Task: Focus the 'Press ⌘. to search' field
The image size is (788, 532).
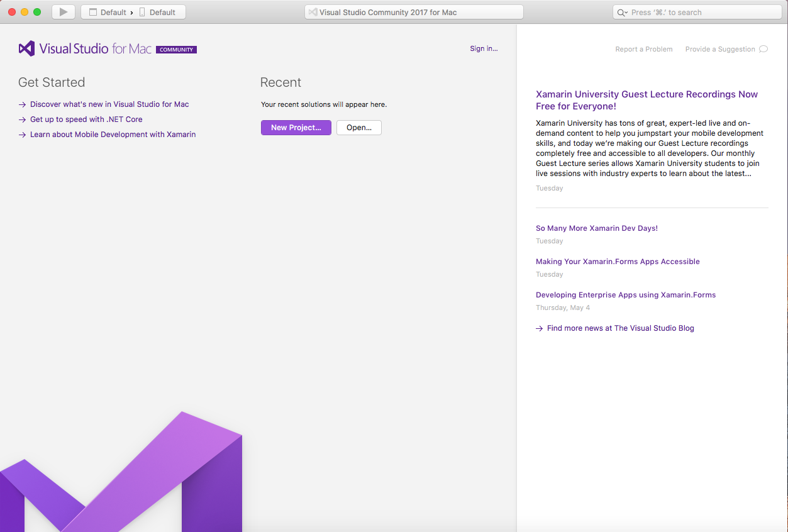Action: point(697,12)
